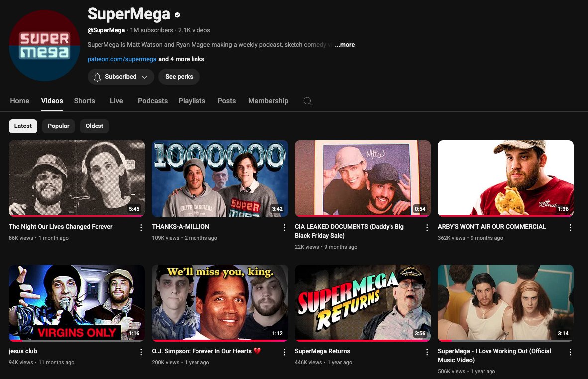Open SuperMega Returns video title
588x379 pixels.
pyautogui.click(x=322, y=351)
